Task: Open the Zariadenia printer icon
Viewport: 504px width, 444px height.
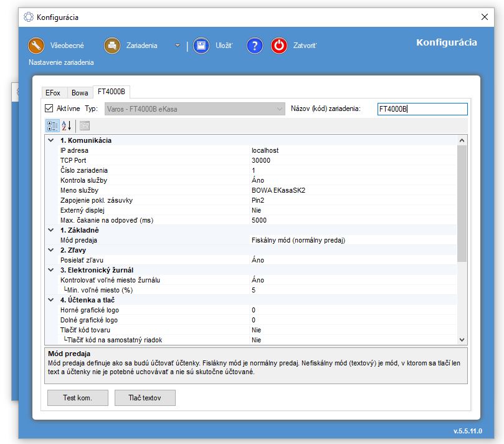Action: (112, 46)
